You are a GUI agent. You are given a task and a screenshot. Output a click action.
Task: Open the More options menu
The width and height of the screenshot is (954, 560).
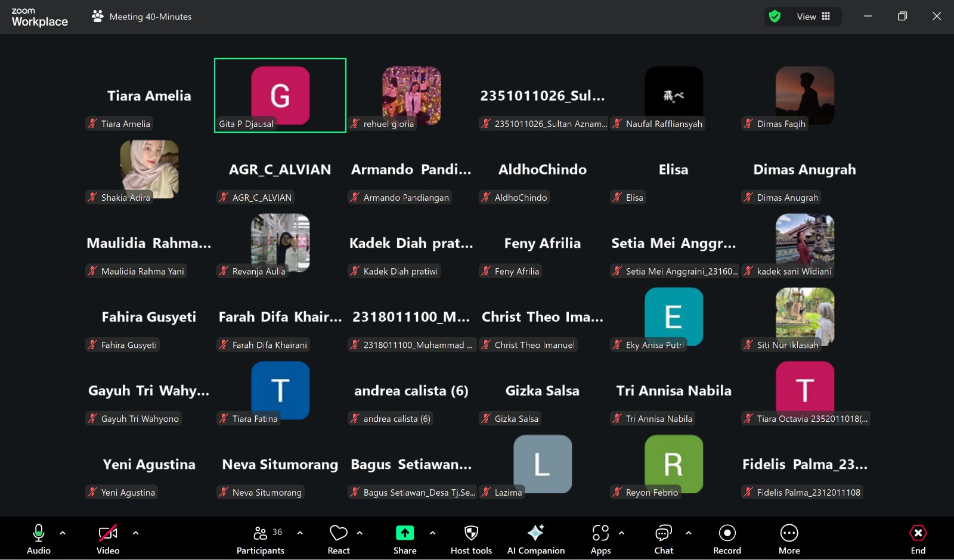coord(789,533)
